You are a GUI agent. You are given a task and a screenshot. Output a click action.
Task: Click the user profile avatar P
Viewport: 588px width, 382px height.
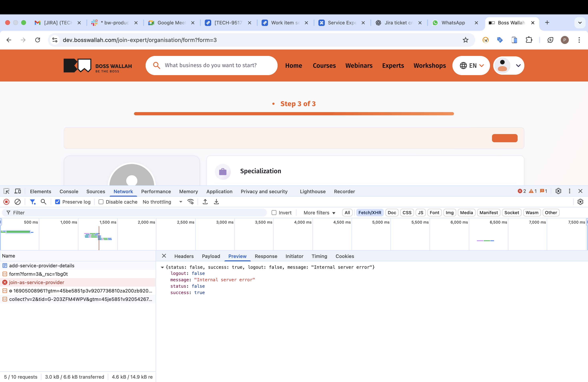(x=565, y=40)
